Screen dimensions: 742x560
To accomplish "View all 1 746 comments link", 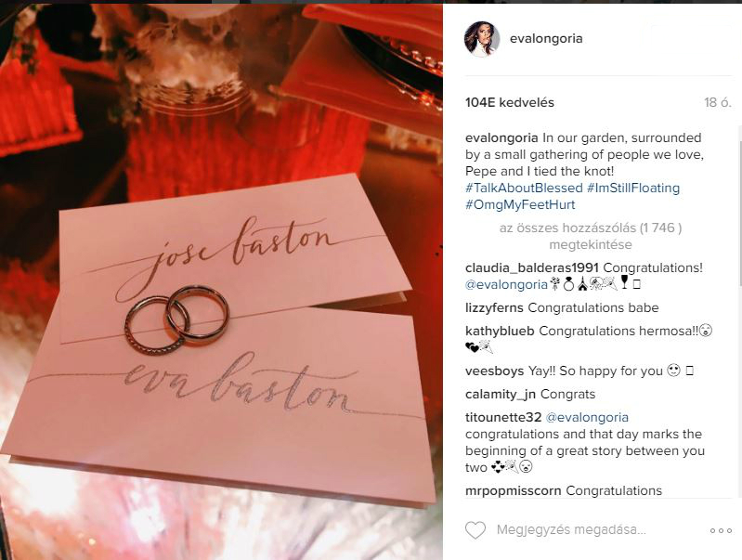I will click(590, 236).
